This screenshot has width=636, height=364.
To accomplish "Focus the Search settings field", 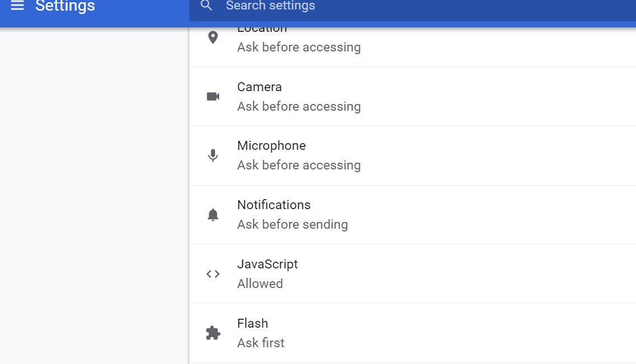I will tap(392, 6).
